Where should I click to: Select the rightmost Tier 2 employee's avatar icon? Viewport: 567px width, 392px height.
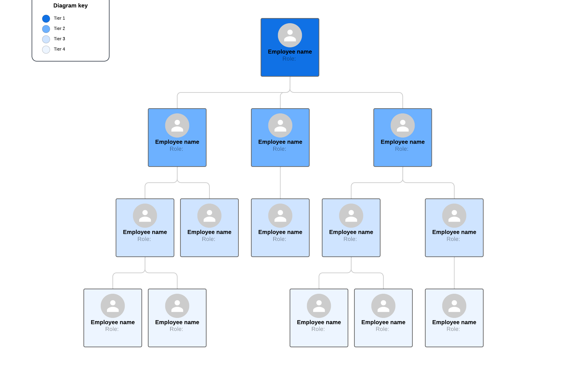click(402, 125)
